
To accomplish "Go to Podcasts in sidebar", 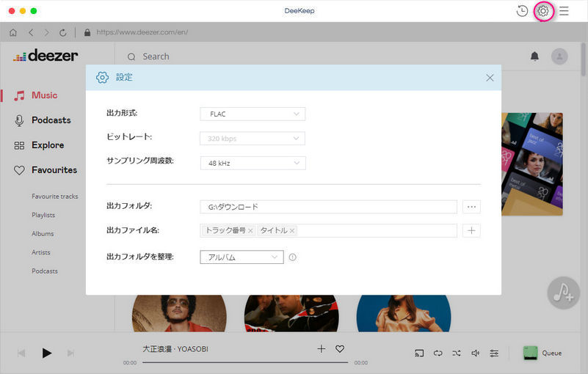I will pos(51,120).
